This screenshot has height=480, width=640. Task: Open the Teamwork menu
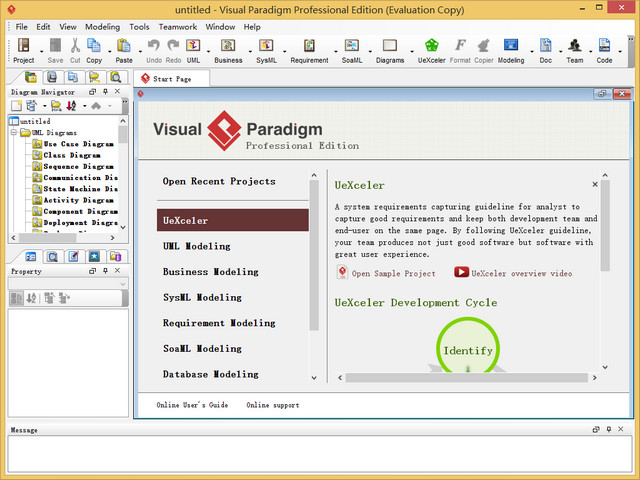click(177, 27)
